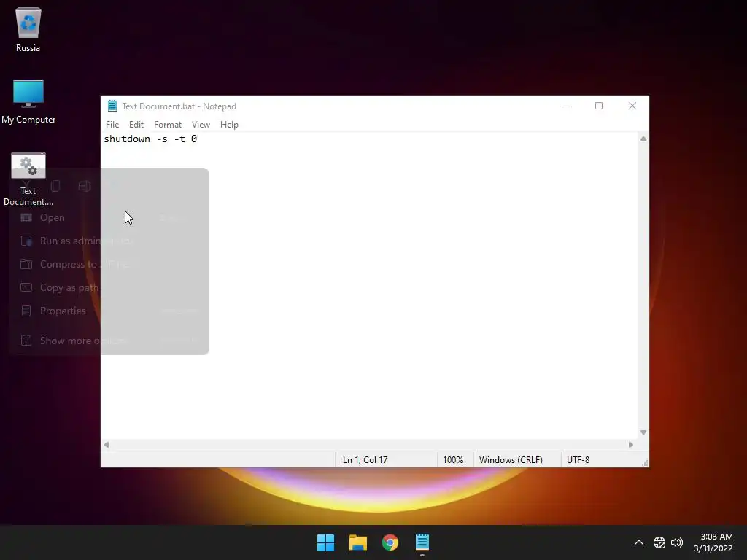Click the Notepad window resize grip

pyautogui.click(x=645, y=463)
